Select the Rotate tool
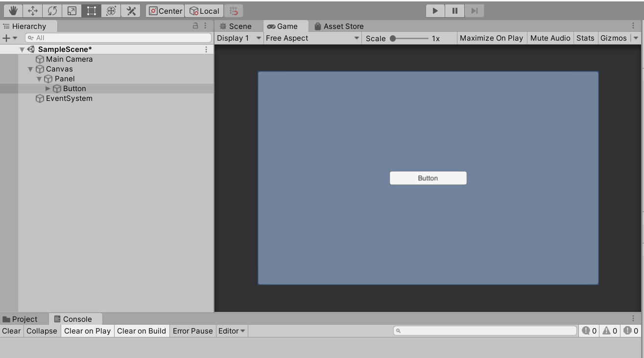644x358 pixels. pyautogui.click(x=52, y=10)
